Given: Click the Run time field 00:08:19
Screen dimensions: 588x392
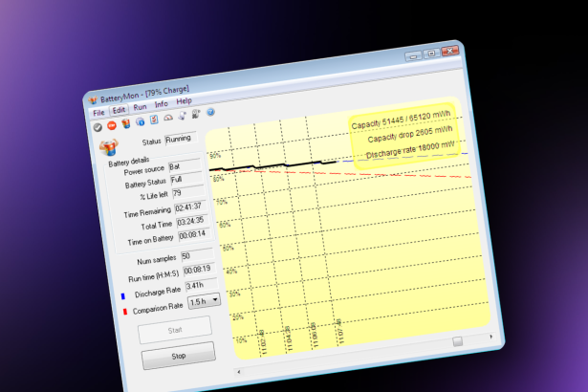Looking at the screenshot, I should click(200, 270).
